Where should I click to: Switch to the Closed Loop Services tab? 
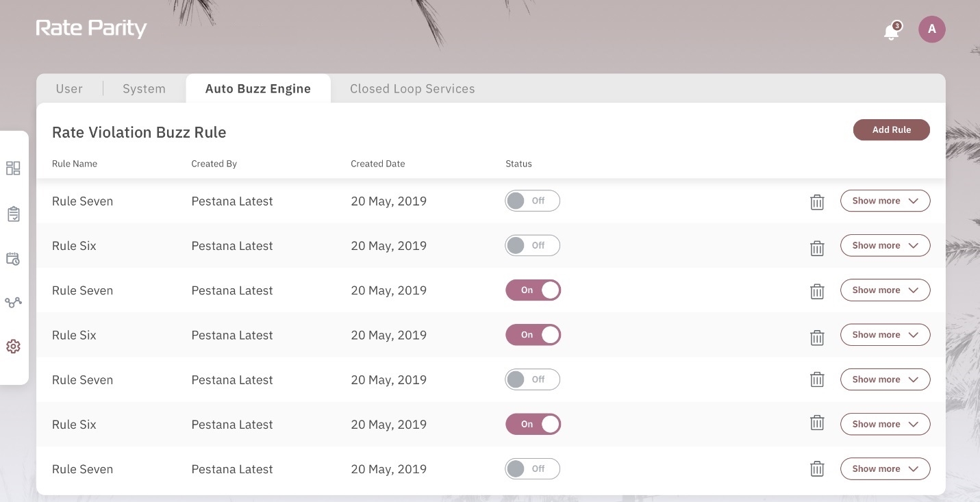pyautogui.click(x=412, y=89)
